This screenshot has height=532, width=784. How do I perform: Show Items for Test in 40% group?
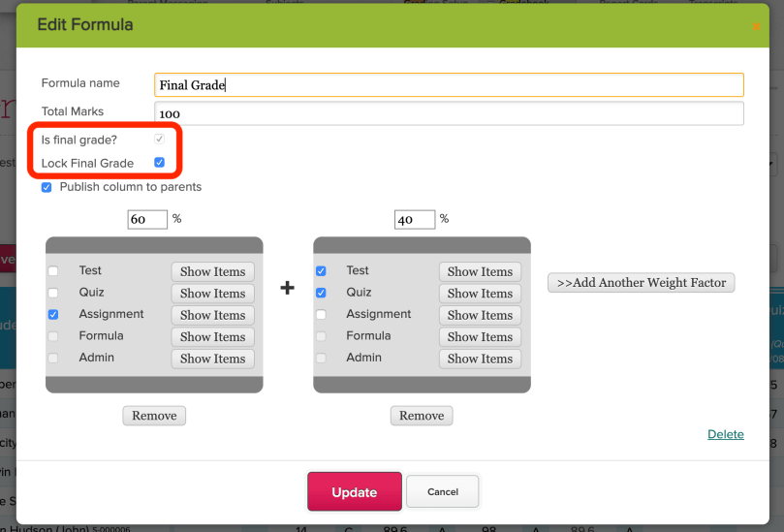click(x=480, y=271)
